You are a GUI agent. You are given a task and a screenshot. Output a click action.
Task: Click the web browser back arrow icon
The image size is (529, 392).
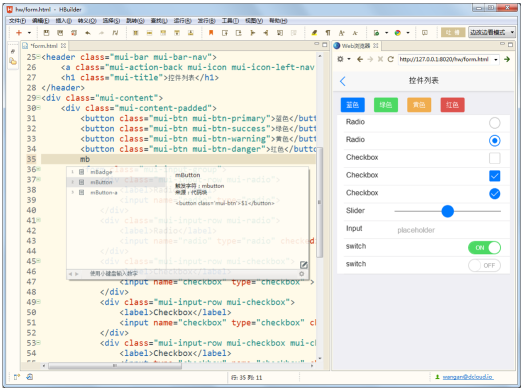click(x=360, y=59)
